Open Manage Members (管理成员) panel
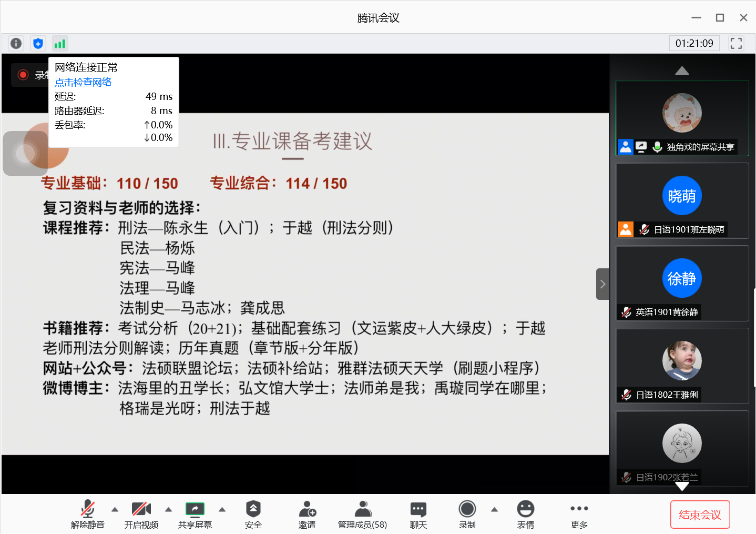The height and width of the screenshot is (534, 756). click(362, 514)
